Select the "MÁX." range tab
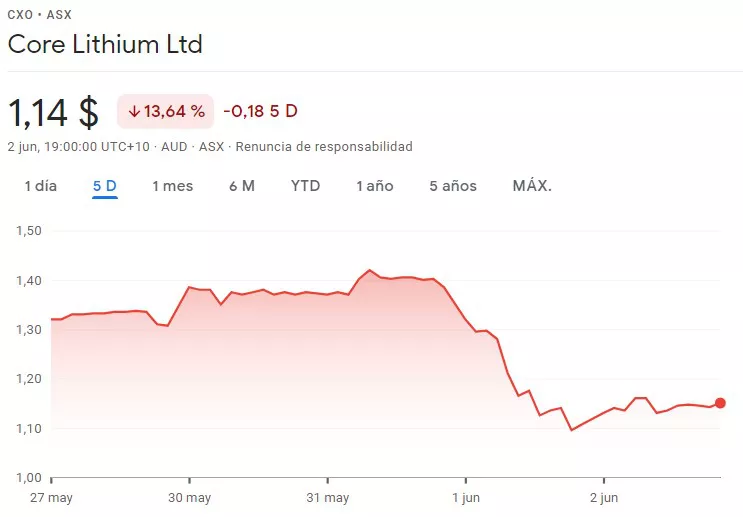743x517 pixels. pyautogui.click(x=532, y=186)
